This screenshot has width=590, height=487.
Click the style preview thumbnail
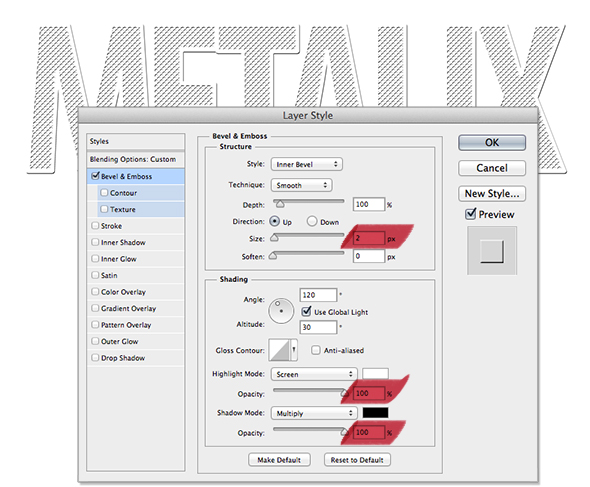[x=492, y=251]
